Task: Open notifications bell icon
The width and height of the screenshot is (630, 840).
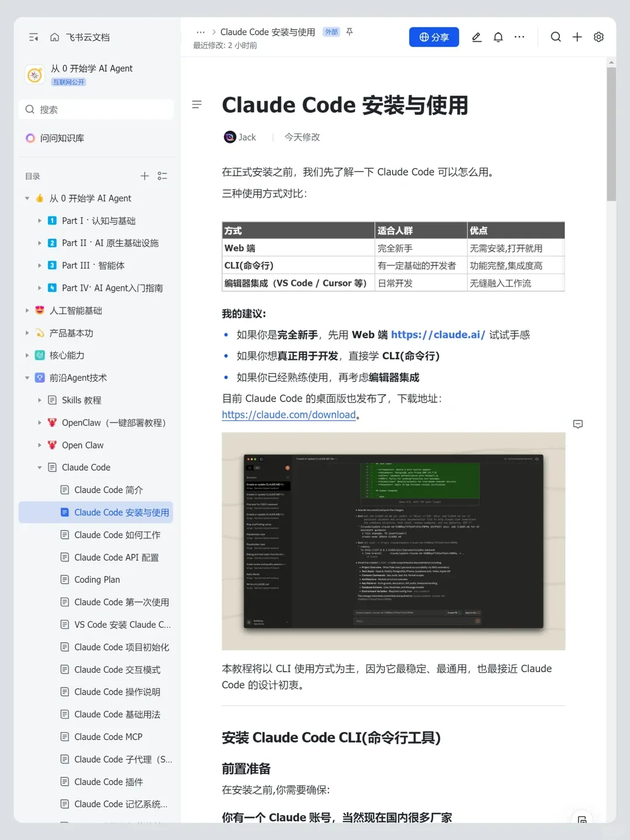Action: [x=498, y=37]
